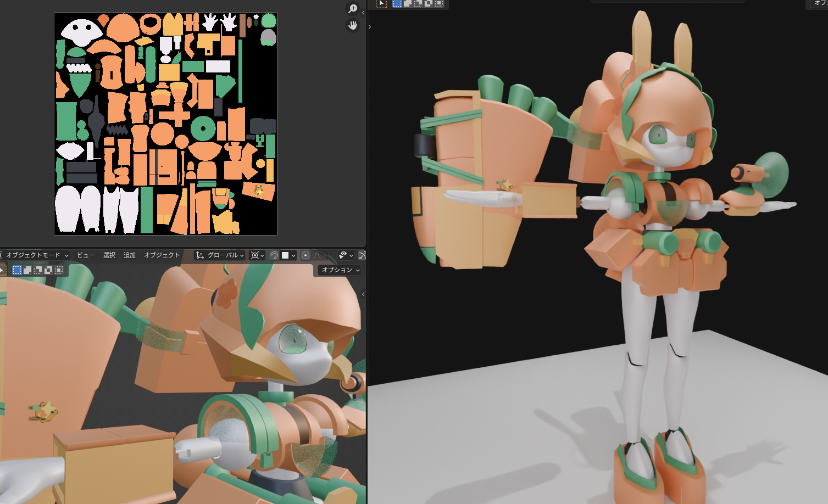This screenshot has width=828, height=504.
Task: Click the zoom magnifier in the image editor
Action: tap(353, 9)
